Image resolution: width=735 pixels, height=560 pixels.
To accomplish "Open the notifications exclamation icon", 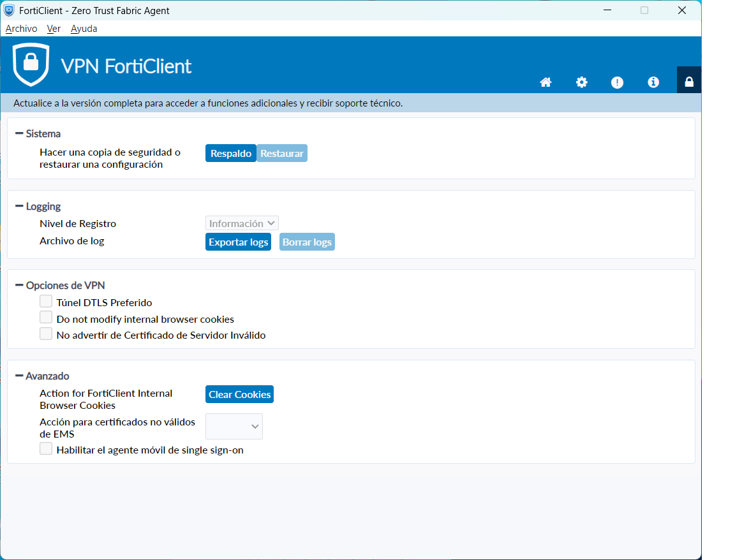I will 617,82.
